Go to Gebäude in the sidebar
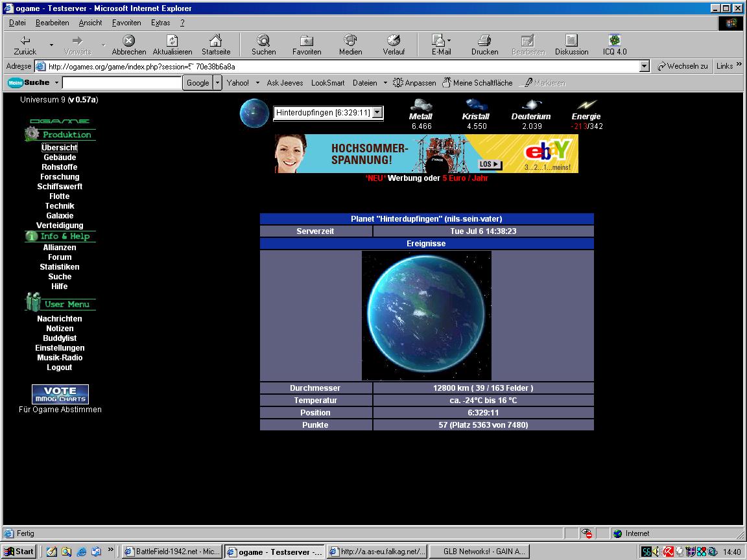 click(60, 157)
